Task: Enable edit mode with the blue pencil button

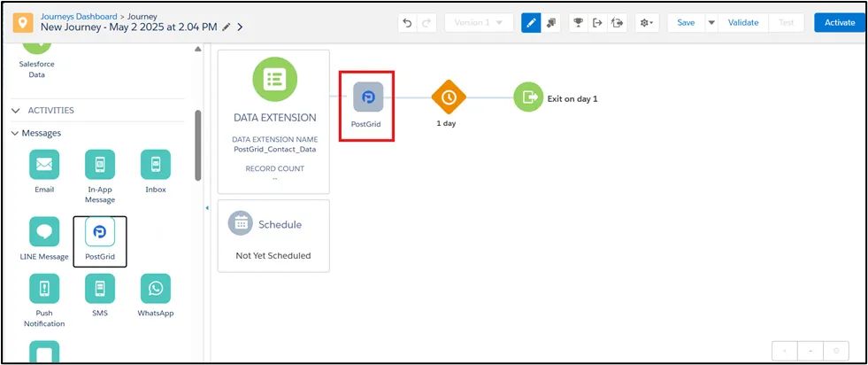Action: [531, 23]
